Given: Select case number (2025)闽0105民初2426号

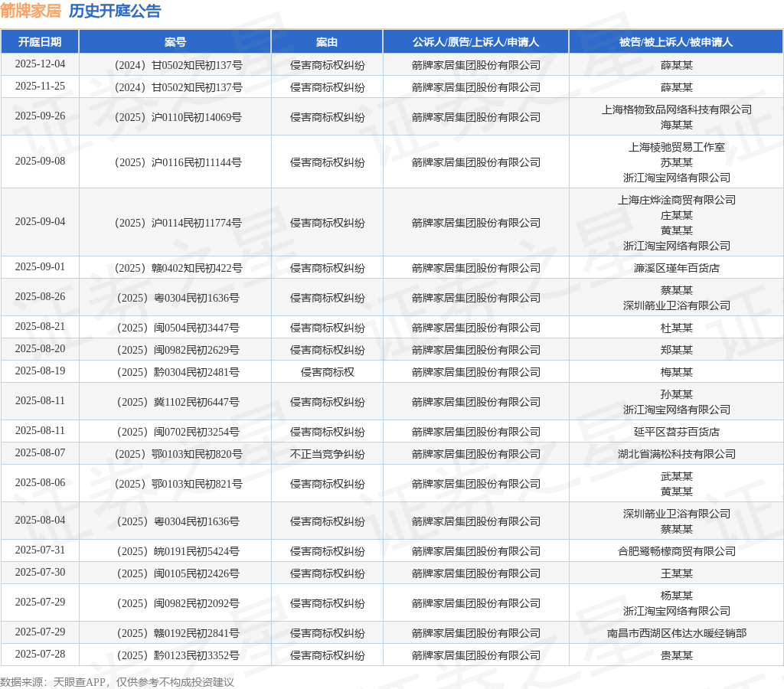Looking at the screenshot, I should pyautogui.click(x=178, y=573).
